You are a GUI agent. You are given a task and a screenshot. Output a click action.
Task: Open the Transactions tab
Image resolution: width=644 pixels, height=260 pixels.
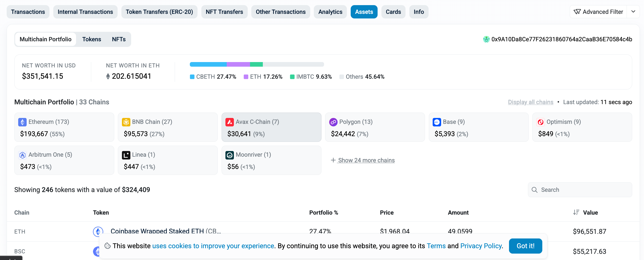tap(28, 12)
